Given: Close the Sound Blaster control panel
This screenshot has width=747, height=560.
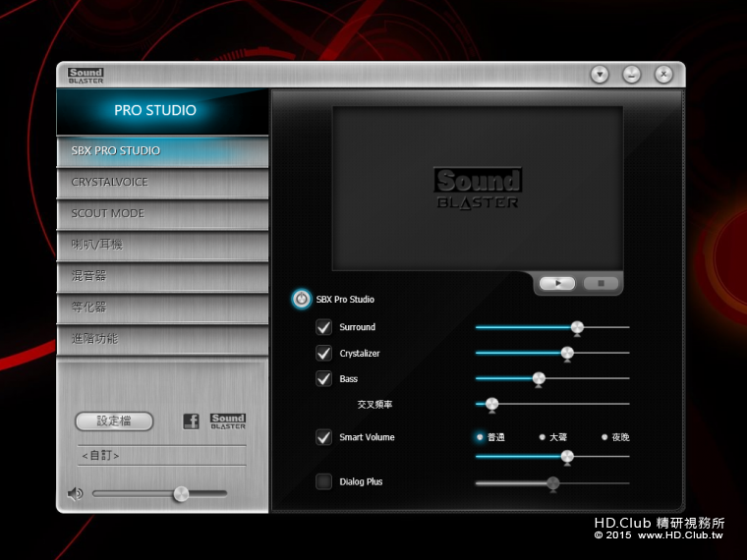Looking at the screenshot, I should 663,75.
